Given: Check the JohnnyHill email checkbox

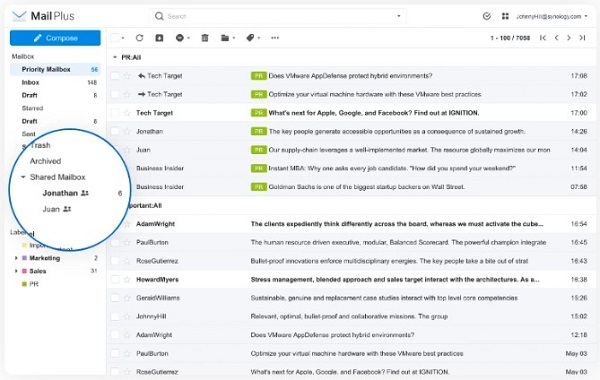Looking at the screenshot, I should pos(115,316).
